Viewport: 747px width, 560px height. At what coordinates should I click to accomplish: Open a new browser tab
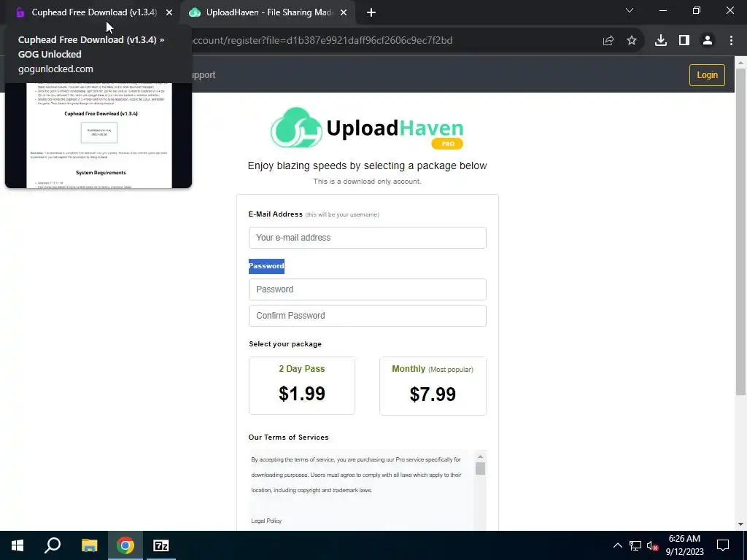(x=371, y=12)
